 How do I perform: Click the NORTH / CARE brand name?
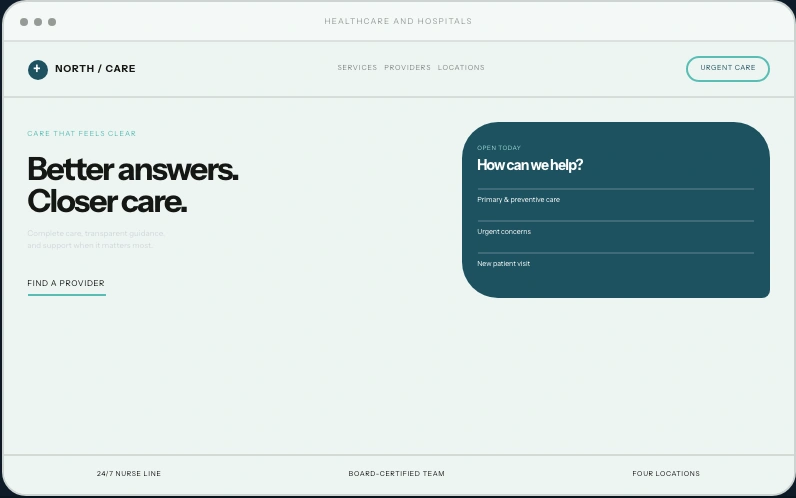(95, 69)
